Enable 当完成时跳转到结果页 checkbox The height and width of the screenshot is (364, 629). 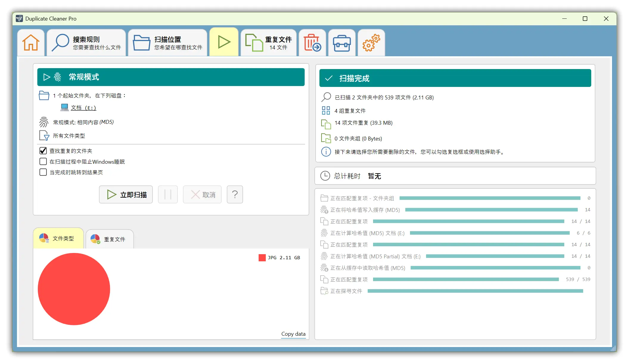point(43,172)
